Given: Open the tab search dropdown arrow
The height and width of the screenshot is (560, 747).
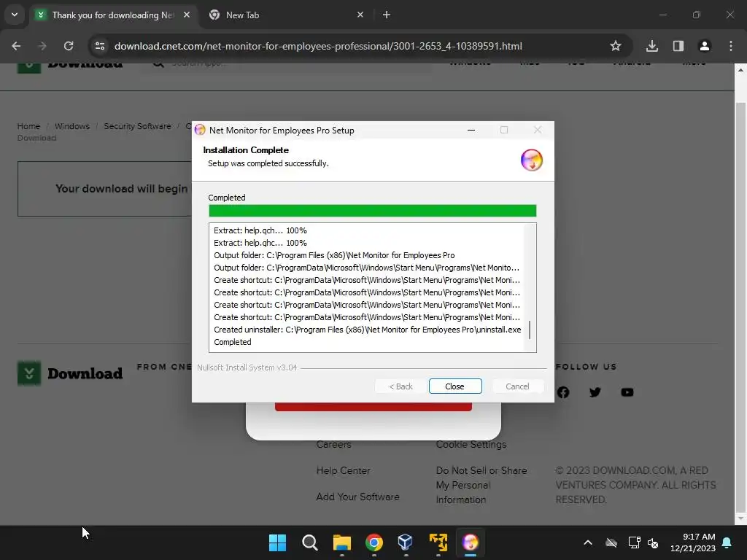Looking at the screenshot, I should (15, 15).
